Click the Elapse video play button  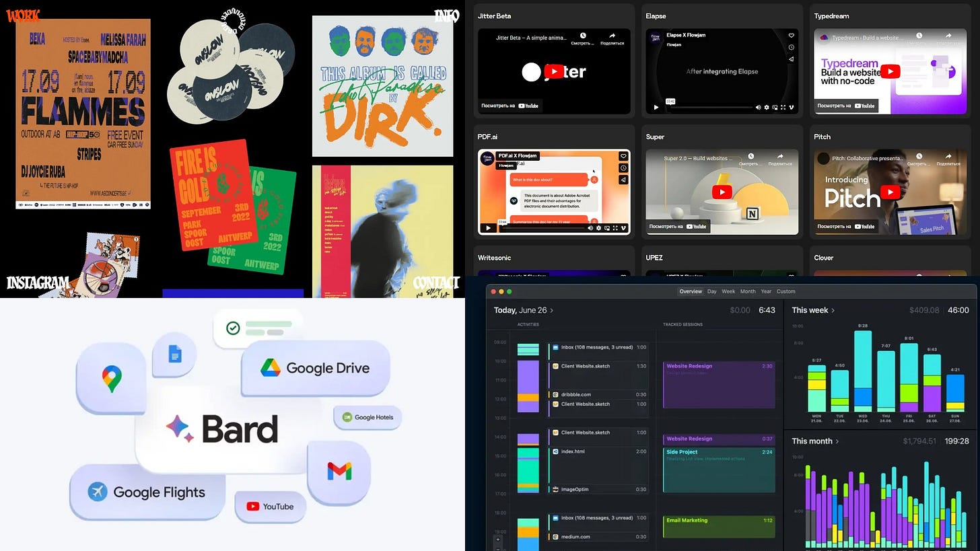coord(656,108)
